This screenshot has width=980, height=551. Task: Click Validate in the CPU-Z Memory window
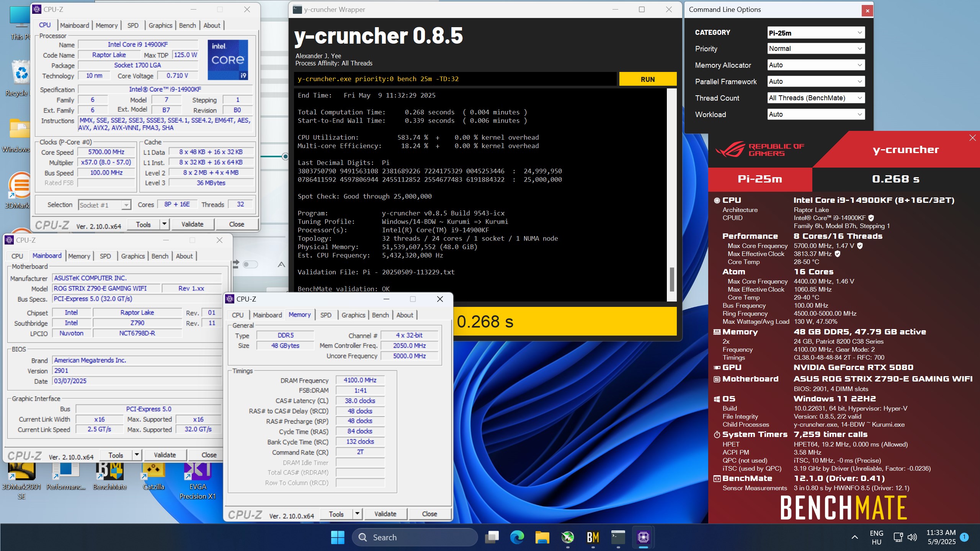pos(385,514)
